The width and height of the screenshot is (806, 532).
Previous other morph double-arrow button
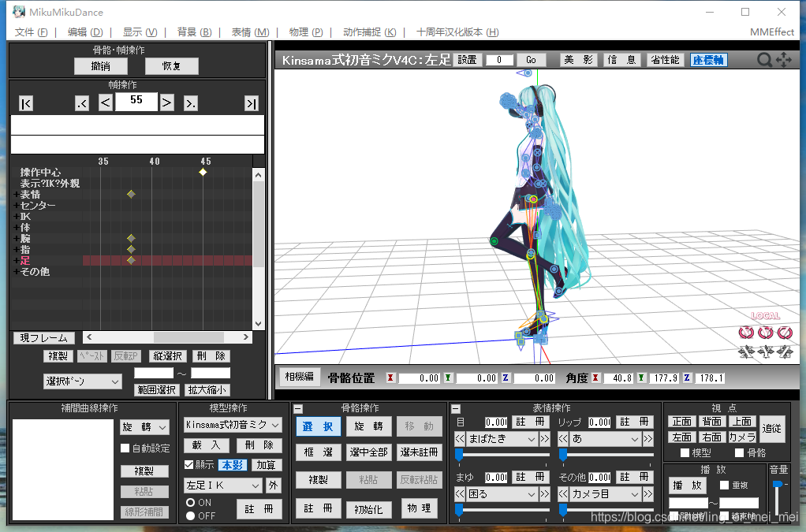[x=563, y=494]
